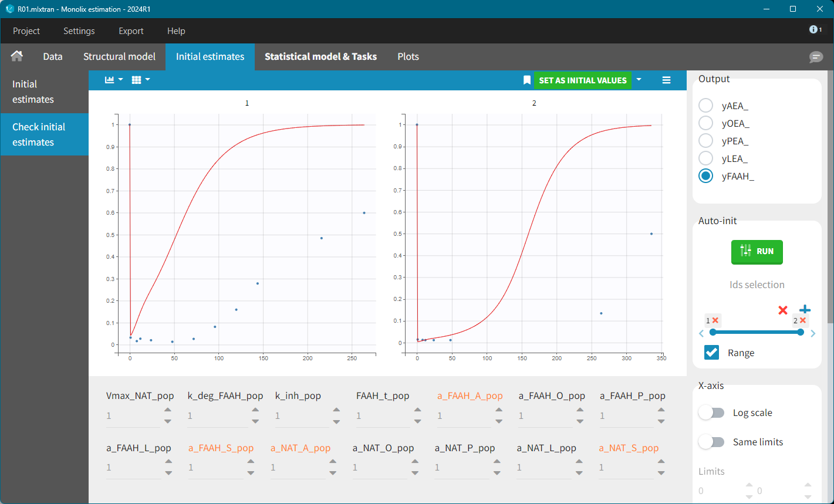This screenshot has height=504, width=834.
Task: Click the bookmark icon in the plot toolbar
Action: click(526, 80)
